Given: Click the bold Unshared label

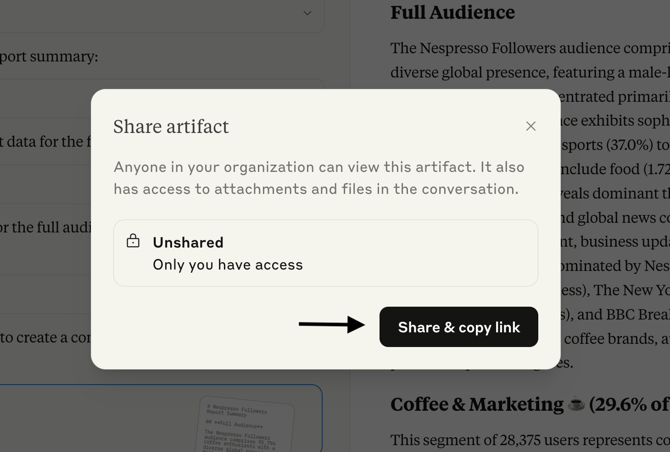Looking at the screenshot, I should click(x=188, y=242).
